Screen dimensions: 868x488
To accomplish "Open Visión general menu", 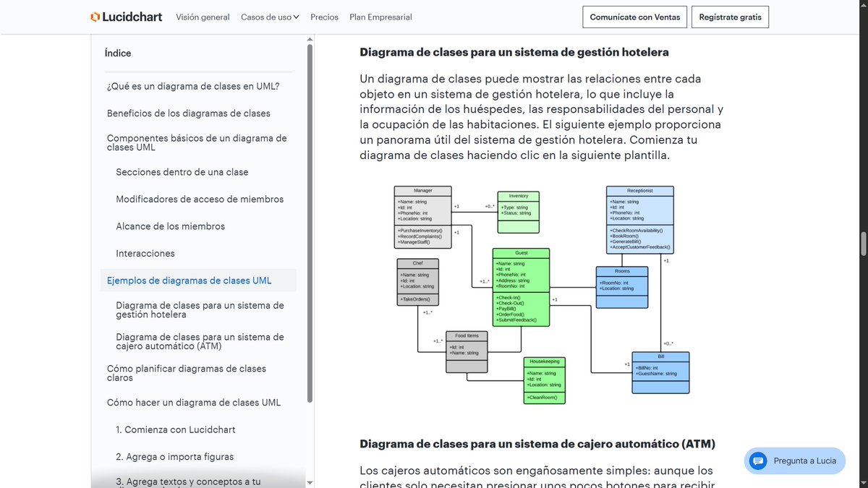I will pyautogui.click(x=203, y=17).
